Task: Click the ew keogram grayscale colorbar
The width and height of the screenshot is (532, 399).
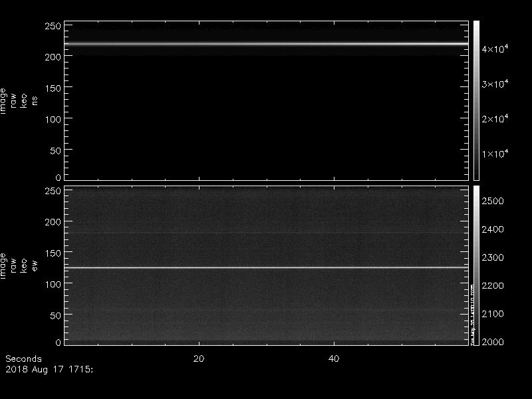Action: tap(476, 265)
